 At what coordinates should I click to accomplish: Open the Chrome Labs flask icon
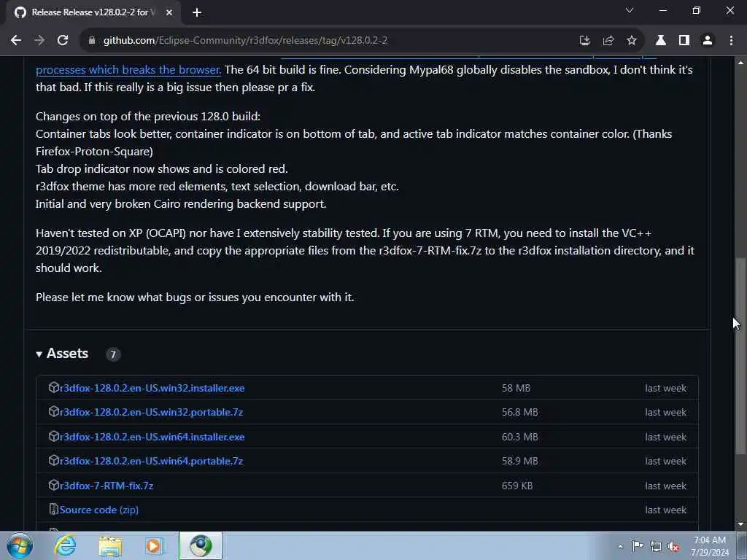click(x=661, y=41)
